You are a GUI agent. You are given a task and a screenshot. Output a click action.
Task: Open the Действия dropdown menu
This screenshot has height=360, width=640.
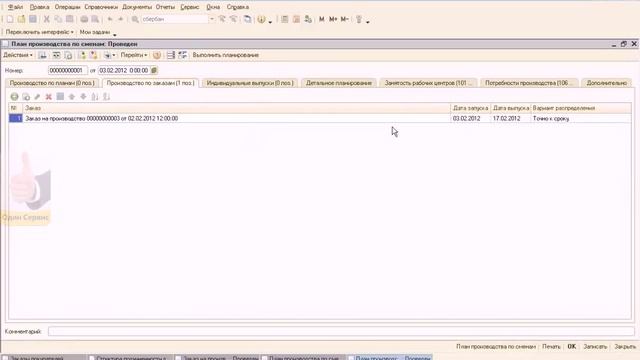pyautogui.click(x=18, y=55)
